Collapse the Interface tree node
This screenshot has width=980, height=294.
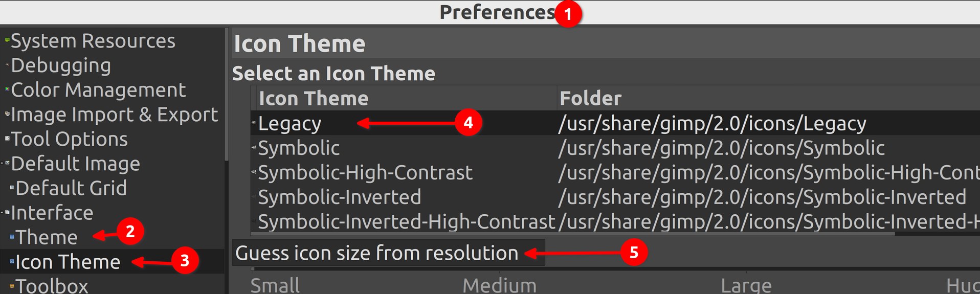(x=3, y=213)
